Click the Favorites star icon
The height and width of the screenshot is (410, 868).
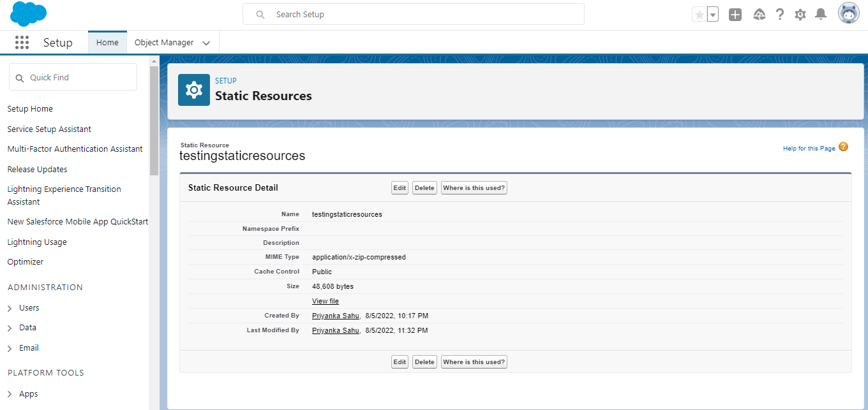[x=700, y=15]
